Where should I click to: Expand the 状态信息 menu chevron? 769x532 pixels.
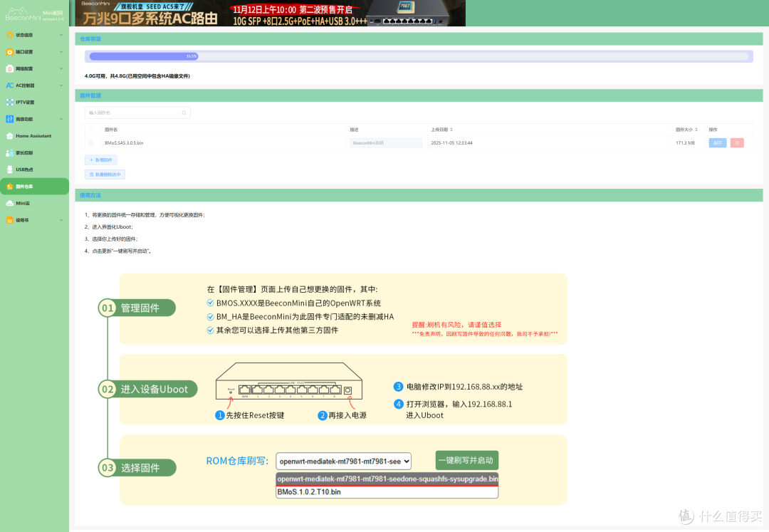(x=61, y=35)
